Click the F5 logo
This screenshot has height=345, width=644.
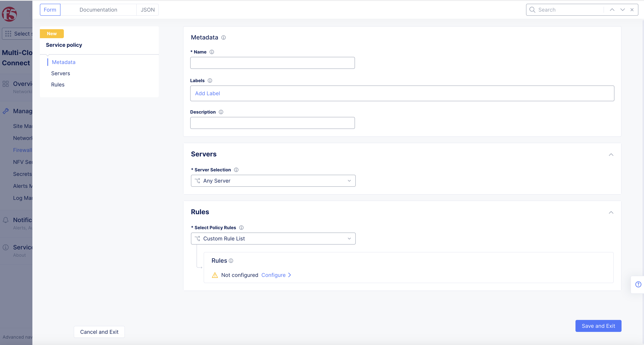(x=10, y=14)
